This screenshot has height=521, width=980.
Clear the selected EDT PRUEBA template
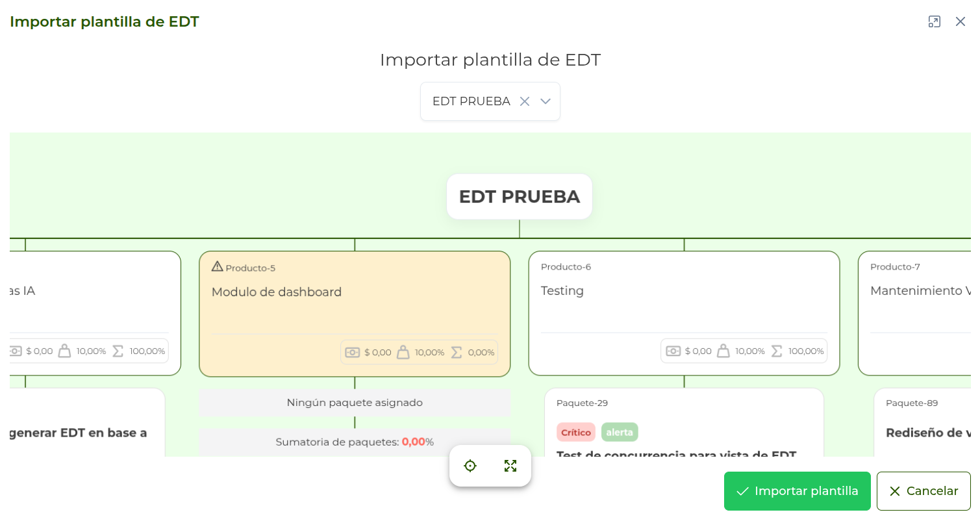[525, 101]
